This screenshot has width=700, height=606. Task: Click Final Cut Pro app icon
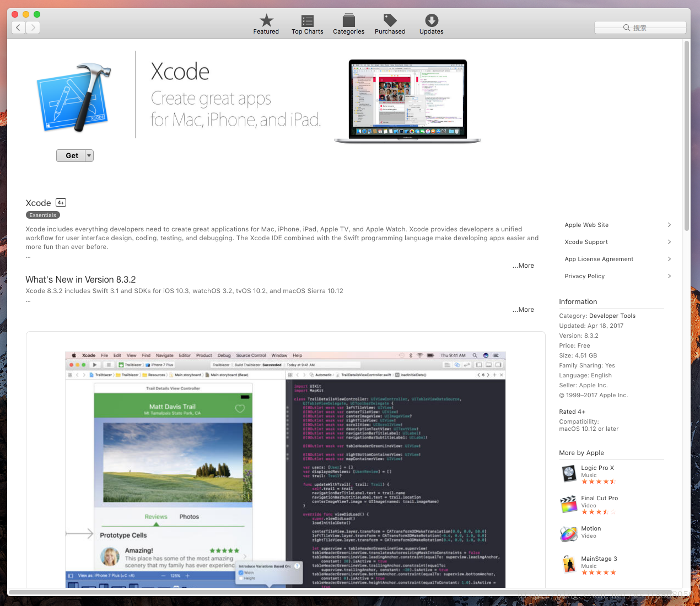coord(569,504)
